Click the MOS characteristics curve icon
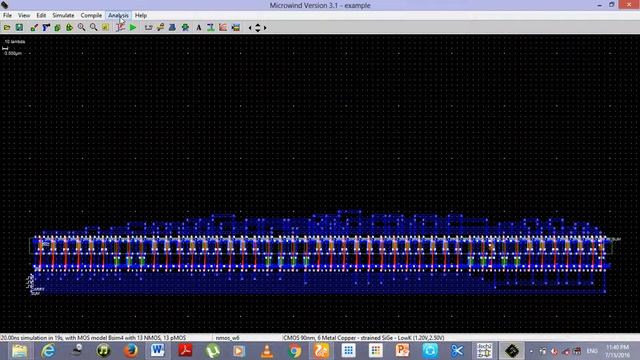 tap(120, 27)
